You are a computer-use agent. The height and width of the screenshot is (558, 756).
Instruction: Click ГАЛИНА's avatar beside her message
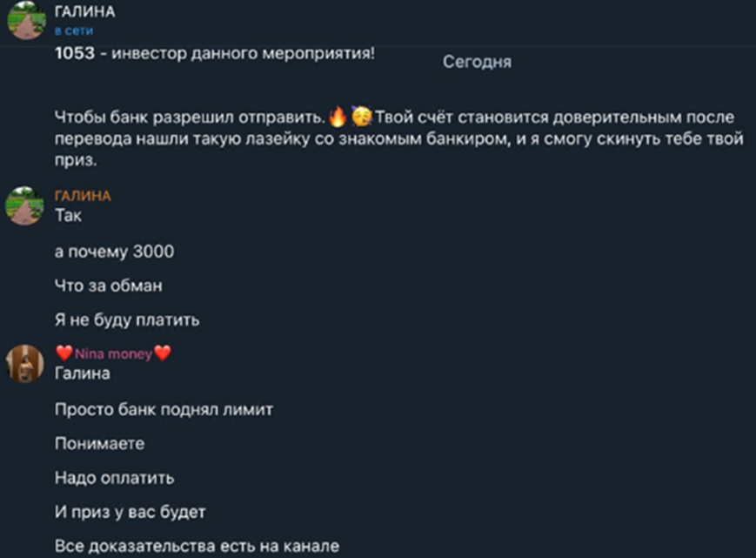26,205
